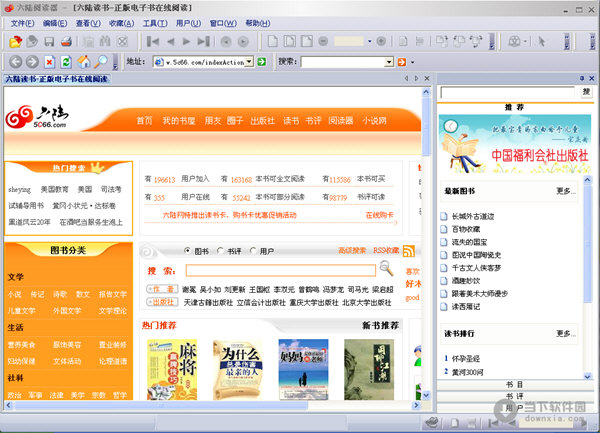Click the green go arrow beside address
This screenshot has width=600, height=433.
pyautogui.click(x=262, y=62)
